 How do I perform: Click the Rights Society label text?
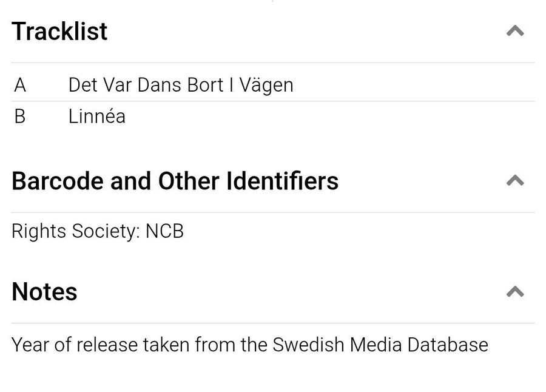tap(76, 231)
